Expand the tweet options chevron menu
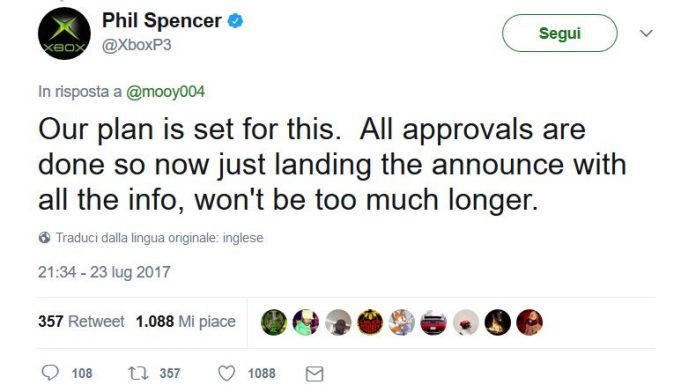 pyautogui.click(x=646, y=33)
